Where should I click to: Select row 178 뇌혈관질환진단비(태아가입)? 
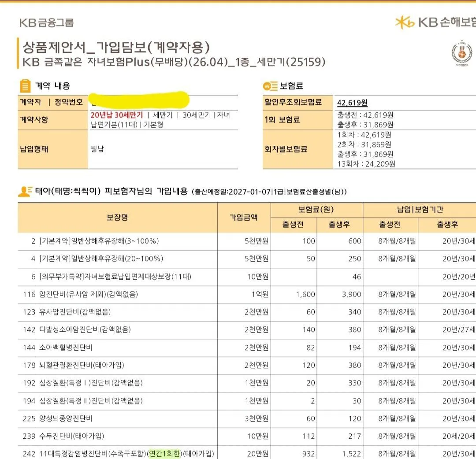click(247, 365)
